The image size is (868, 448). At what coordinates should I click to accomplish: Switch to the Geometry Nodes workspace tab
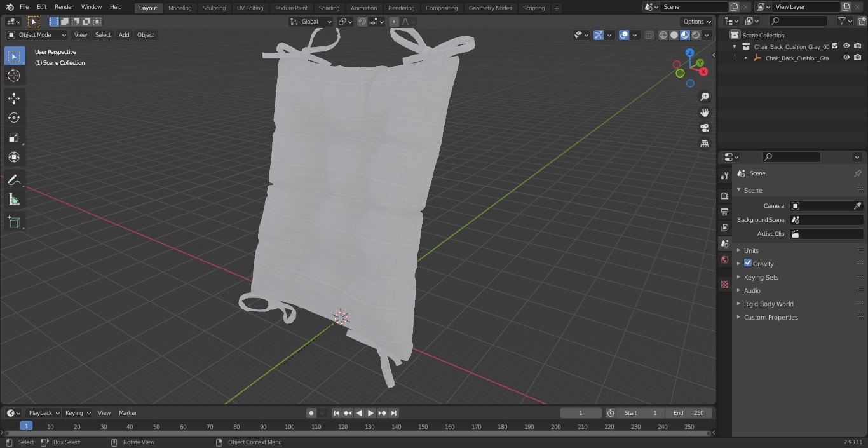[x=490, y=8]
